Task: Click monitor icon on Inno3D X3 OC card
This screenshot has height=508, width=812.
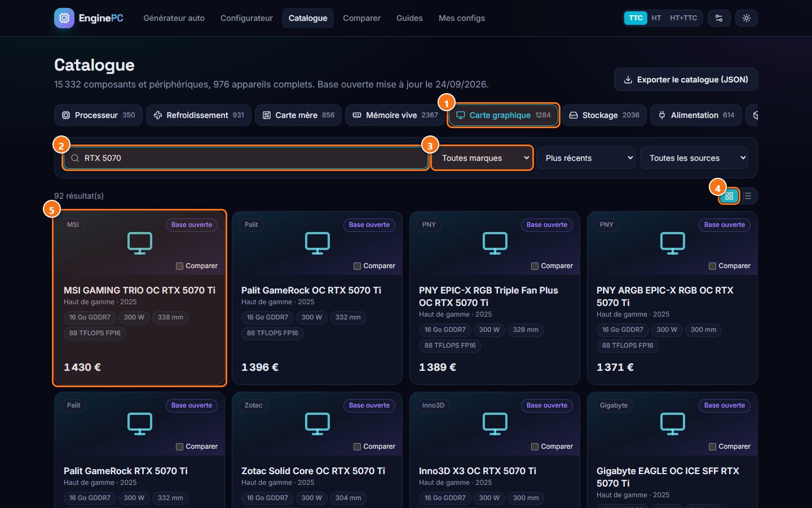Action: click(x=495, y=424)
